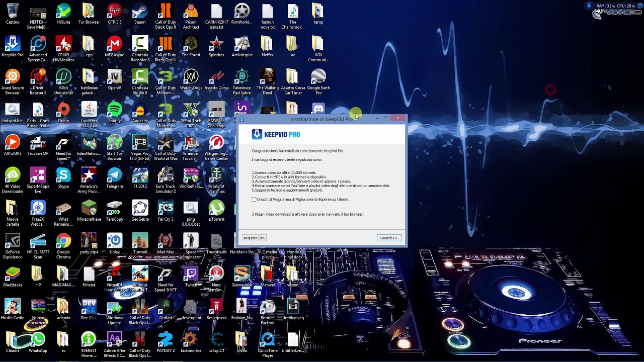644x362 pixels.
Task: Open the Google Chrome shortcut
Action: (x=63, y=241)
